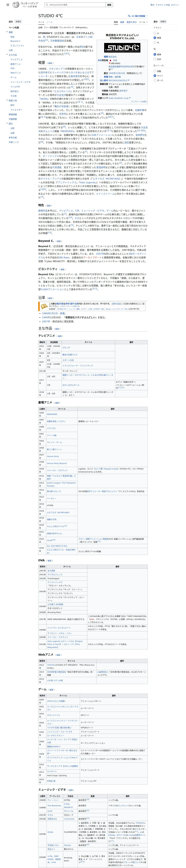Open 鉄コン筋クリート film link
This screenshot has width=186, height=868.
[54, 449]
